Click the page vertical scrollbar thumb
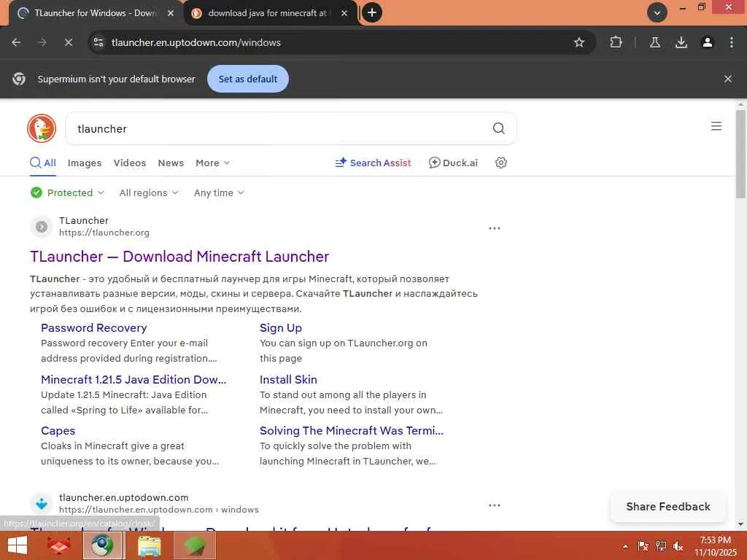The width and height of the screenshot is (747, 560). 740,154
